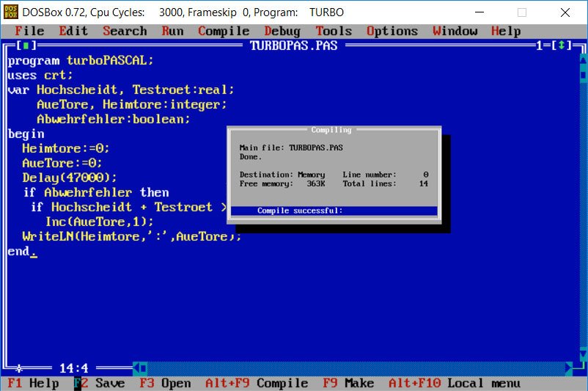Click F9 Make in status bar

point(348,383)
